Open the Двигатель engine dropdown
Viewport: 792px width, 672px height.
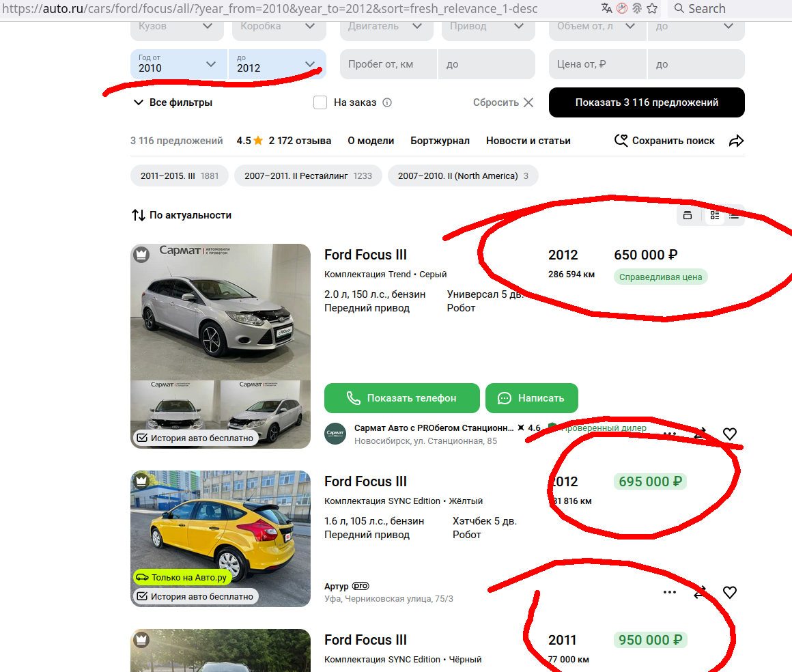(386, 28)
